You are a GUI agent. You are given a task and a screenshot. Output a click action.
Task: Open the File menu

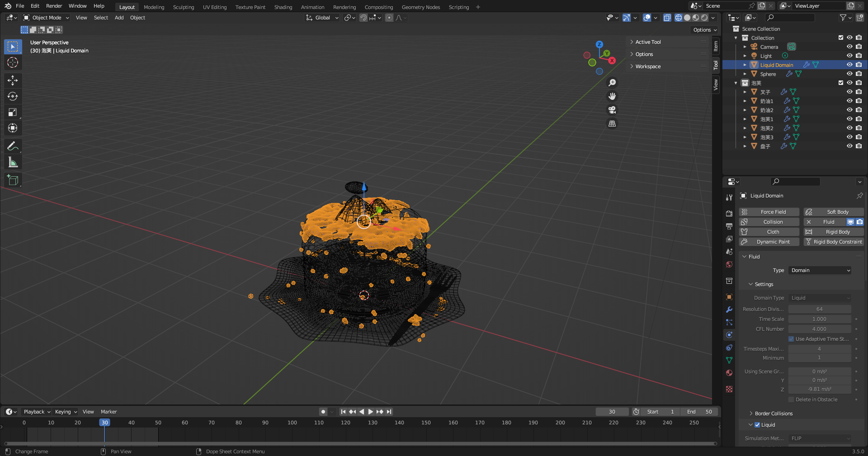click(x=20, y=6)
